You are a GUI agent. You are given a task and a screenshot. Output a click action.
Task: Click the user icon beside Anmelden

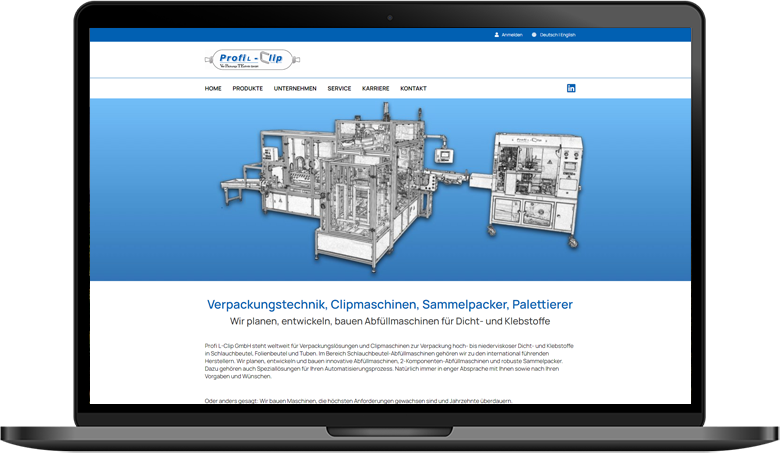coord(496,35)
